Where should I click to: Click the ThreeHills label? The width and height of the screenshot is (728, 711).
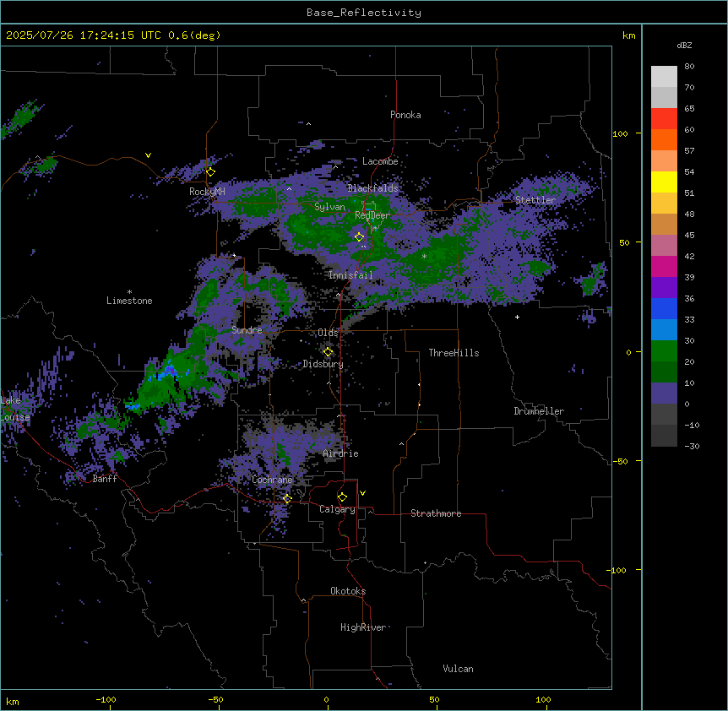point(454,353)
